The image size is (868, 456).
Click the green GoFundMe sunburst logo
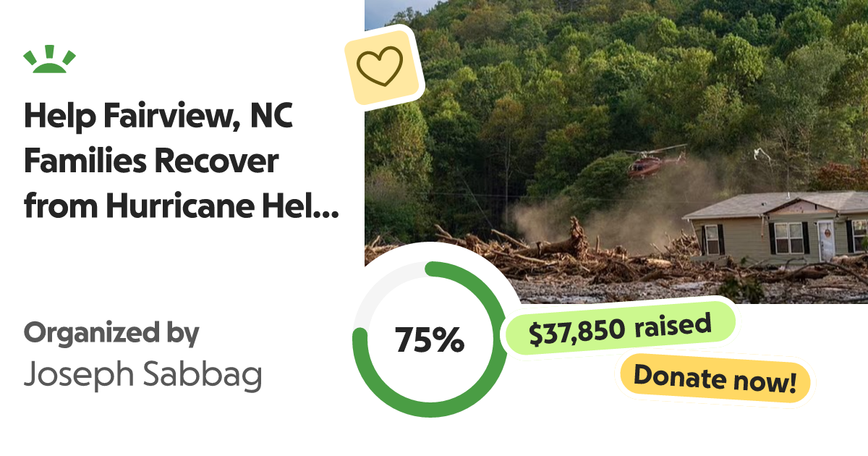(50, 60)
